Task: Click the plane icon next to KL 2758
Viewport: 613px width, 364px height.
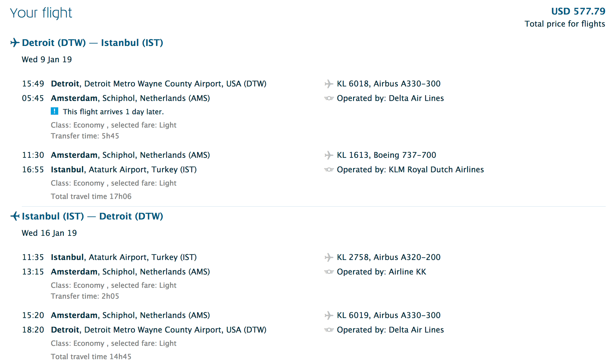Action: pyautogui.click(x=329, y=257)
